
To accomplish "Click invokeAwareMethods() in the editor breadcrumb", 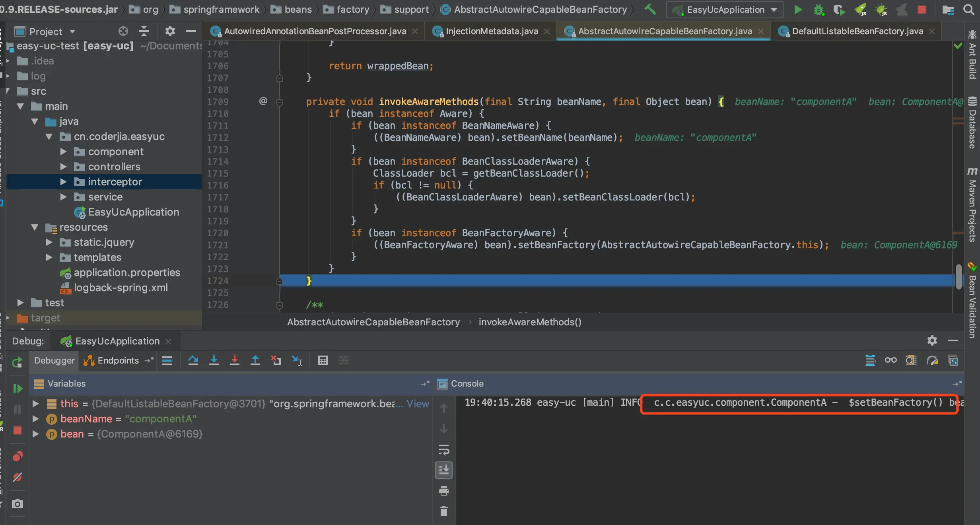I will (x=530, y=322).
